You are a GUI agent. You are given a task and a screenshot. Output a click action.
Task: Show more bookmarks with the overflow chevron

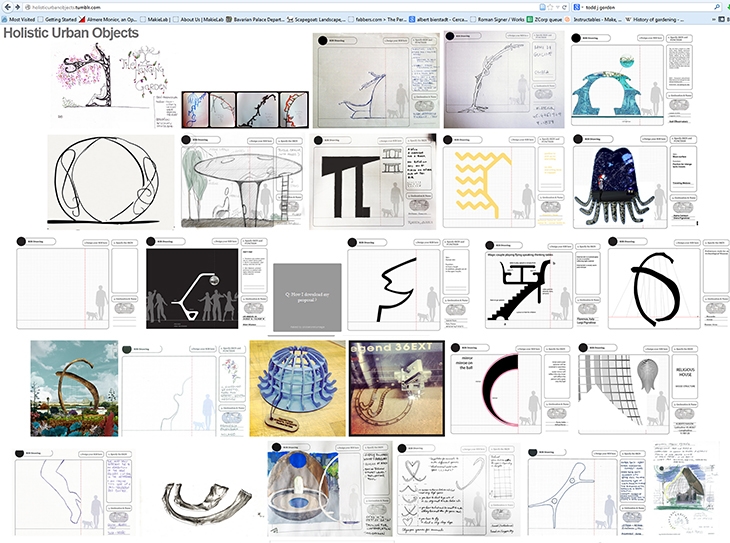(714, 20)
